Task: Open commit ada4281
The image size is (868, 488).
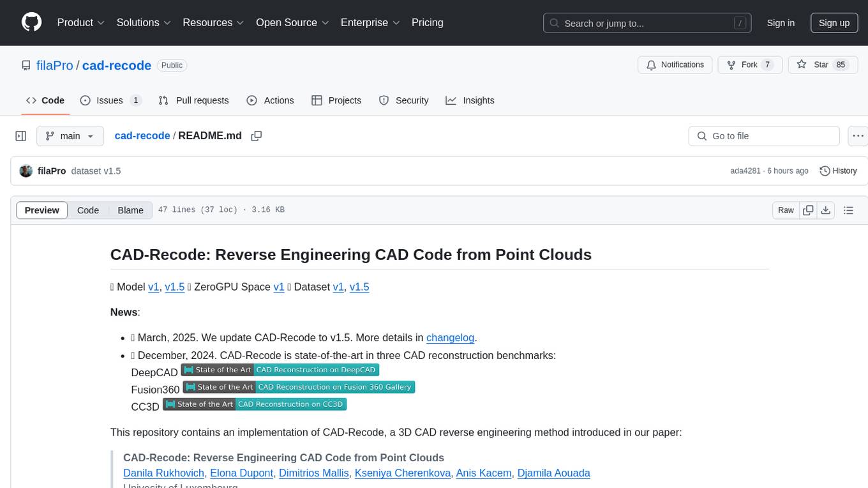Action: (x=745, y=171)
